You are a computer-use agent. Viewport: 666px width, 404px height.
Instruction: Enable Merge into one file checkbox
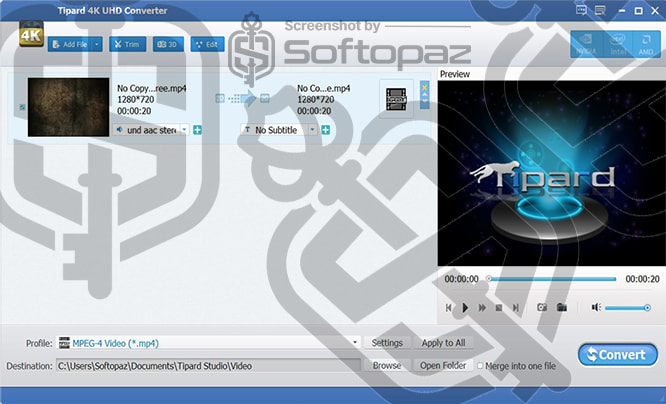click(480, 366)
